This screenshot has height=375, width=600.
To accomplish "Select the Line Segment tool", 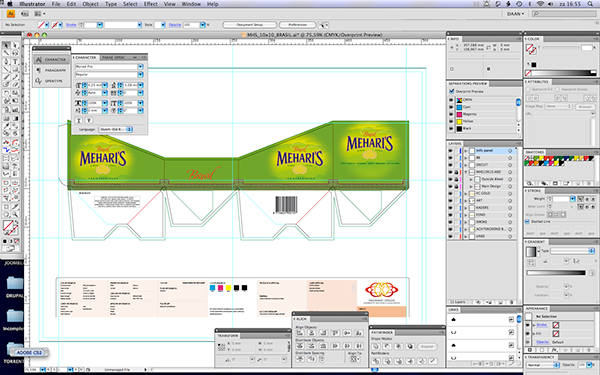I will click(x=6, y=69).
